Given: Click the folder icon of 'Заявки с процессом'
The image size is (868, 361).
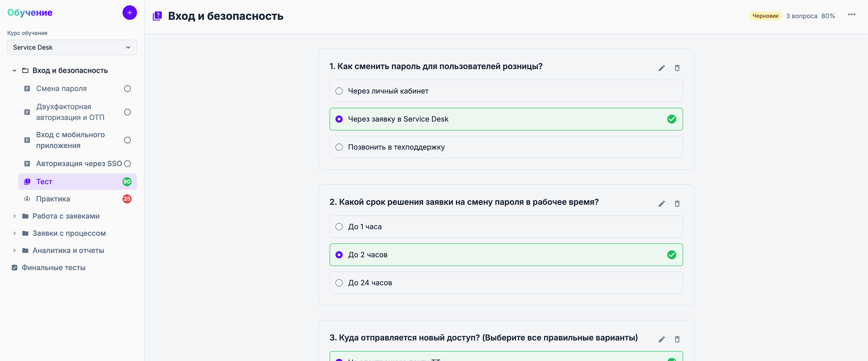Looking at the screenshot, I should [25, 233].
